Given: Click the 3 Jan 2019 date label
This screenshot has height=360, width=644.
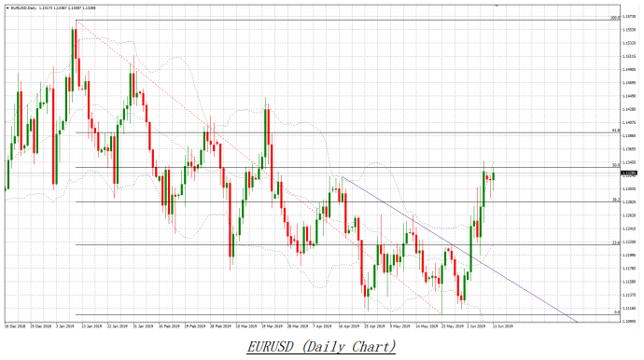Looking at the screenshot, I should [x=65, y=326].
